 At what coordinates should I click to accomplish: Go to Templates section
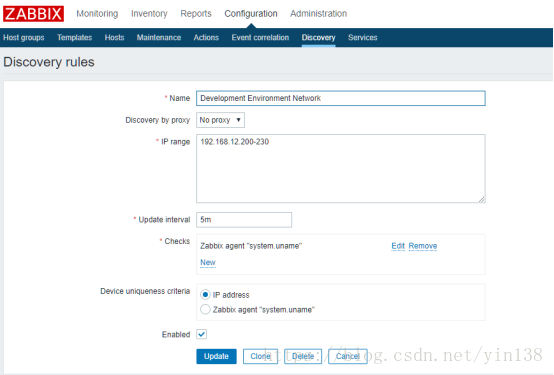tap(75, 37)
